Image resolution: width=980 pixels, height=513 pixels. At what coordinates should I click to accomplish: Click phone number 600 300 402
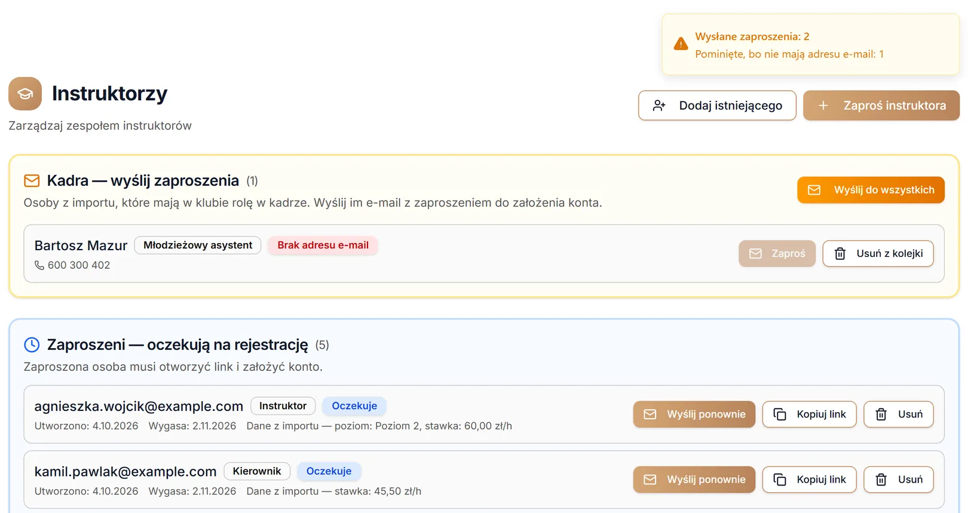[x=79, y=265]
